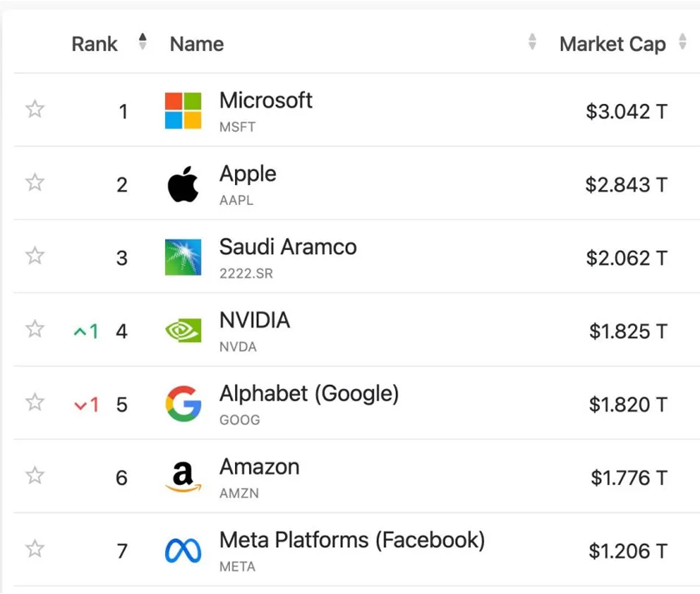Click the Saudi Aramco logo
700x594 pixels.
183,257
